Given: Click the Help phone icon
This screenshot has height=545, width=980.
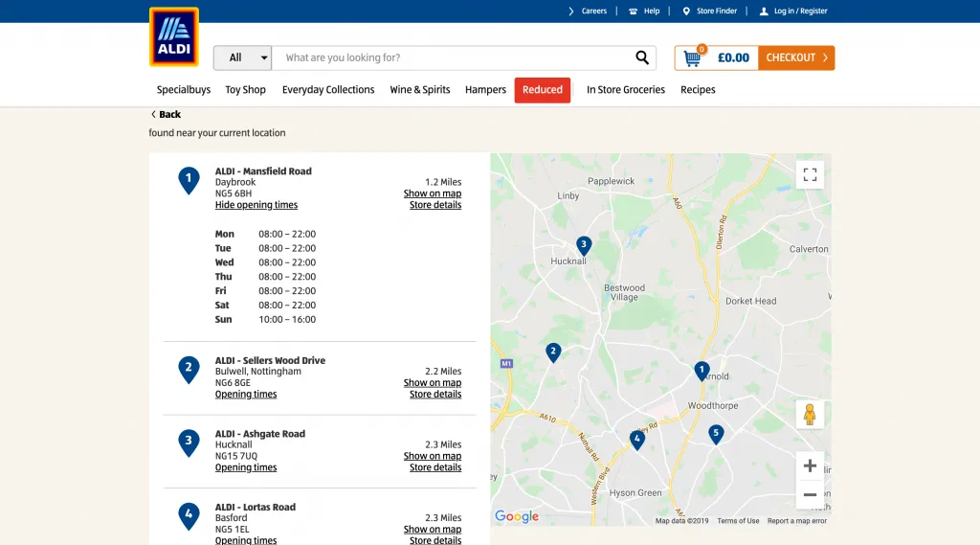Looking at the screenshot, I should 634,11.
